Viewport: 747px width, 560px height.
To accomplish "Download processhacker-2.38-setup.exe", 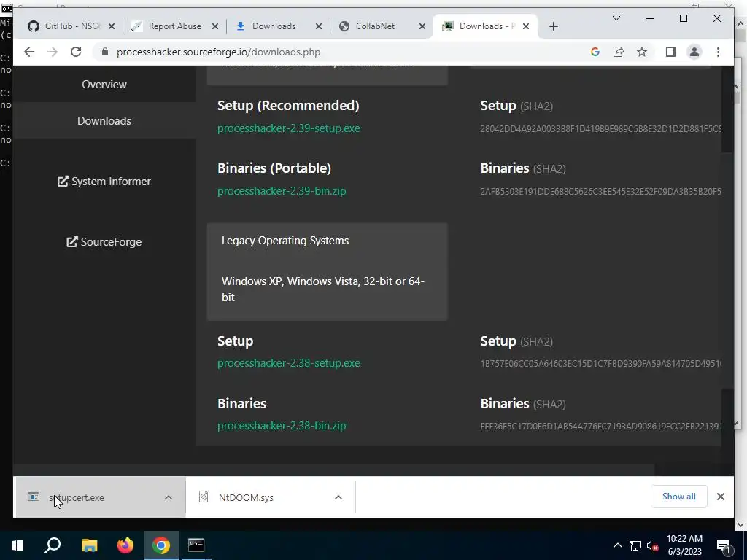I will pos(289,363).
